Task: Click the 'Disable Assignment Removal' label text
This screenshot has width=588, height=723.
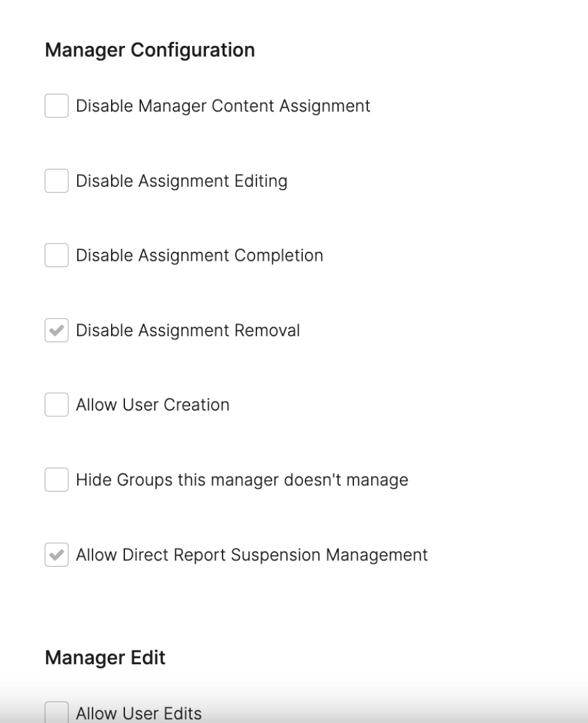Action: [188, 331]
